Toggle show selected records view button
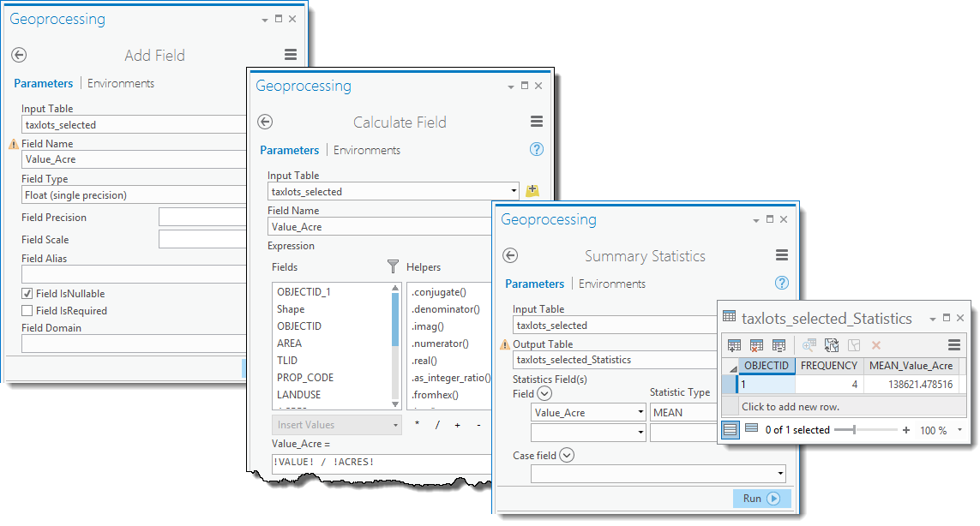 coord(751,429)
